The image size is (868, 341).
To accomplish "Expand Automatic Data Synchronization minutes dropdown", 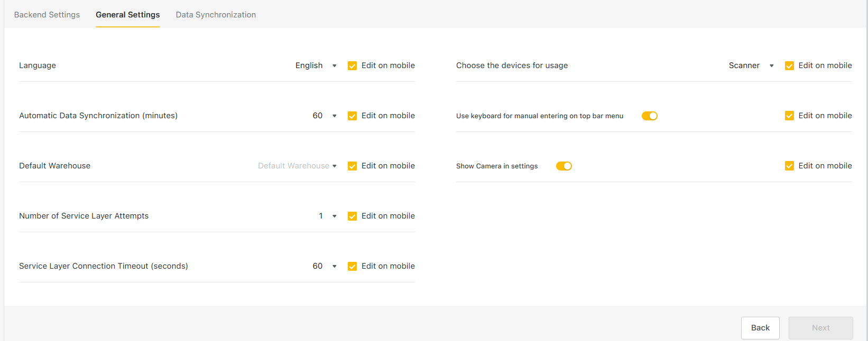I will point(325,116).
